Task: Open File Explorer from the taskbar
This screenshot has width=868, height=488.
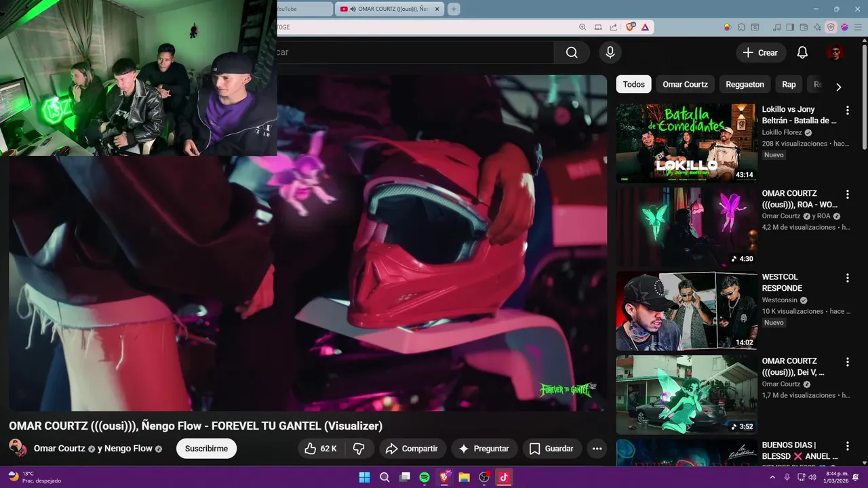Action: click(x=464, y=477)
